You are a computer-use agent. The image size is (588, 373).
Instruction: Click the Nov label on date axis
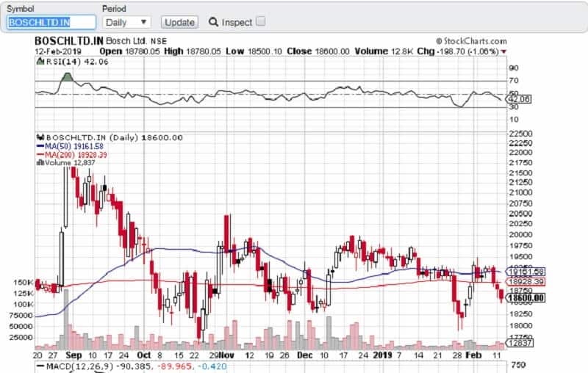[x=226, y=355]
